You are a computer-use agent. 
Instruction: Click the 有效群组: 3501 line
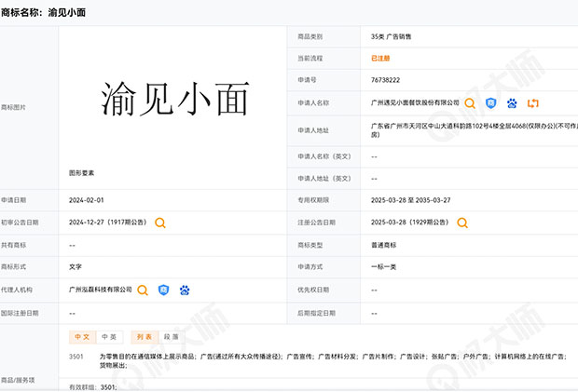tap(93, 387)
